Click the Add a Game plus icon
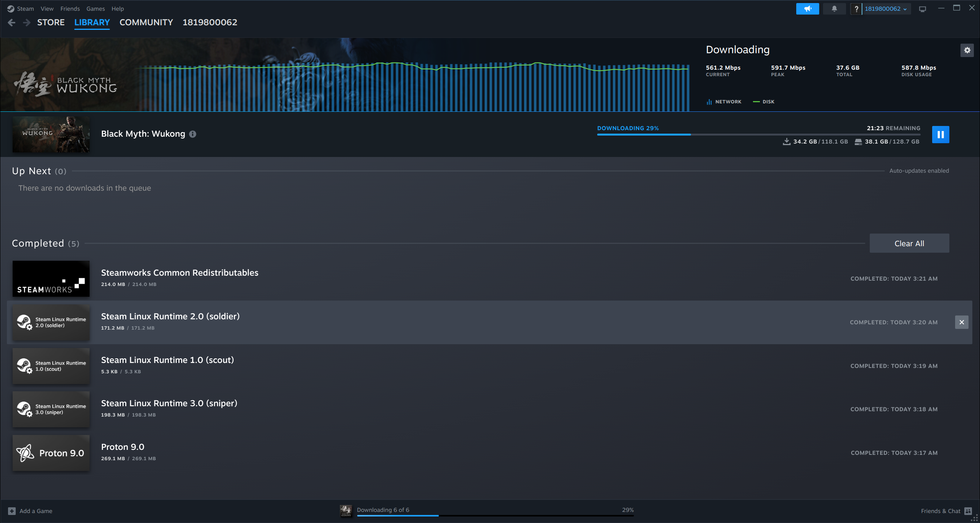Viewport: 980px width, 523px height. tap(12, 511)
